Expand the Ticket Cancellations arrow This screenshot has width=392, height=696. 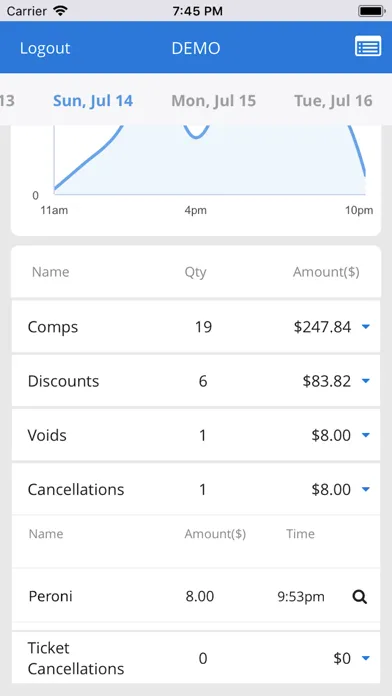click(366, 658)
